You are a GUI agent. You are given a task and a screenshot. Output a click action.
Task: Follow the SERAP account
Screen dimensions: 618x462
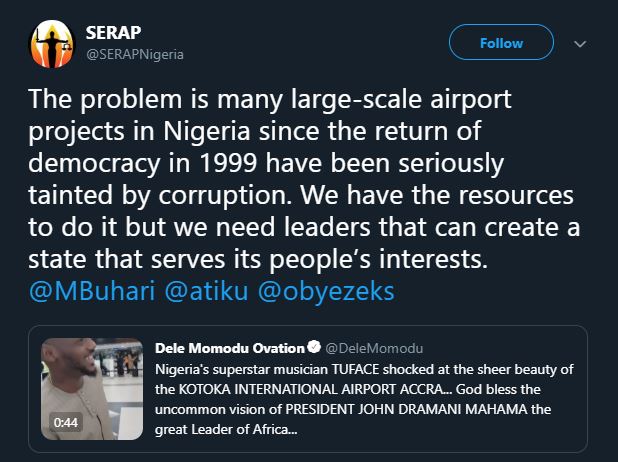tap(501, 43)
